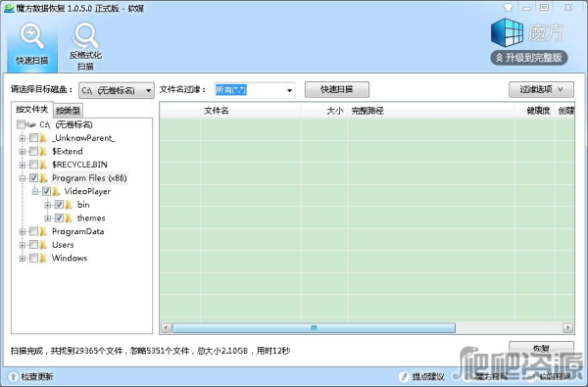588x387 pixels.
Task: Click the horizontal scrollbar thumb
Action: pos(314,328)
